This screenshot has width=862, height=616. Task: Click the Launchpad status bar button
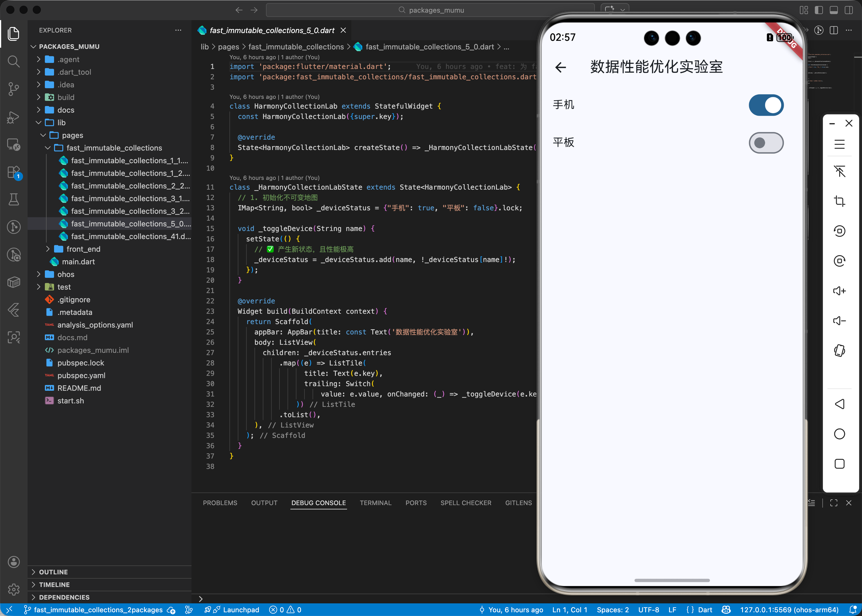(x=241, y=610)
